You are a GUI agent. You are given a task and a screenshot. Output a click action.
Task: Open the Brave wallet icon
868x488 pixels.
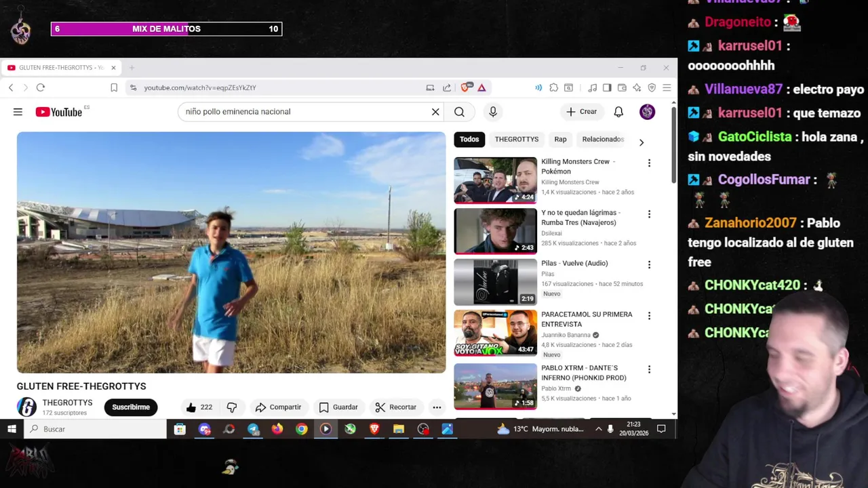622,87
